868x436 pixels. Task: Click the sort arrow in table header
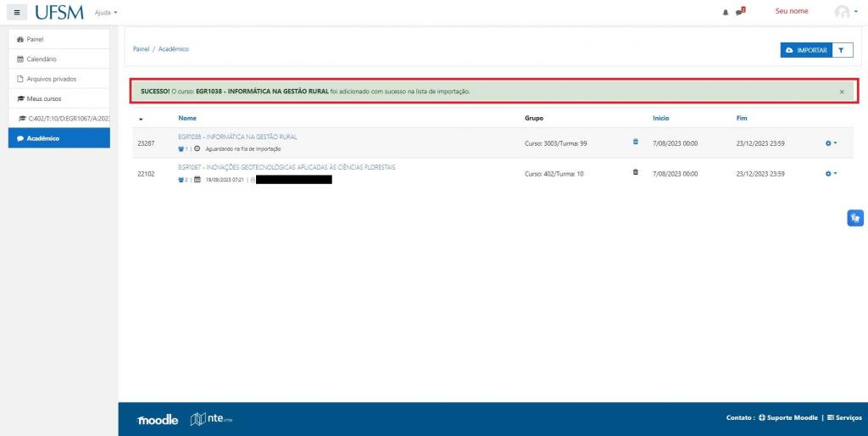[x=142, y=119]
